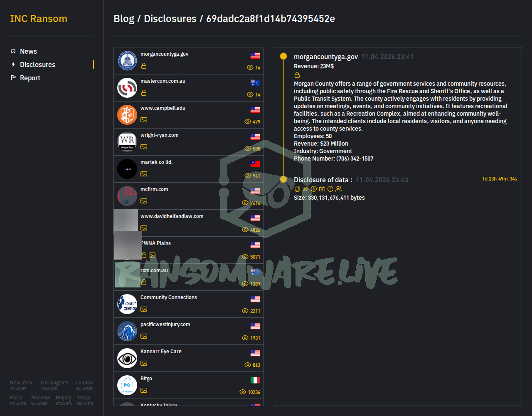Open the Community Connections list entry
The width and height of the screenshot is (532, 416).
pyautogui.click(x=189, y=304)
